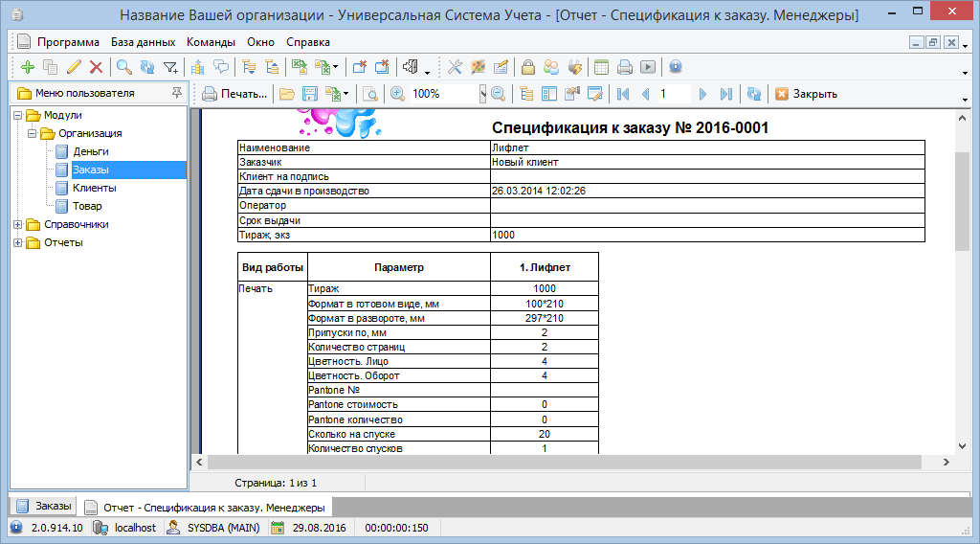
Task: Expand the Отчеты tree folder
Action: click(18, 242)
